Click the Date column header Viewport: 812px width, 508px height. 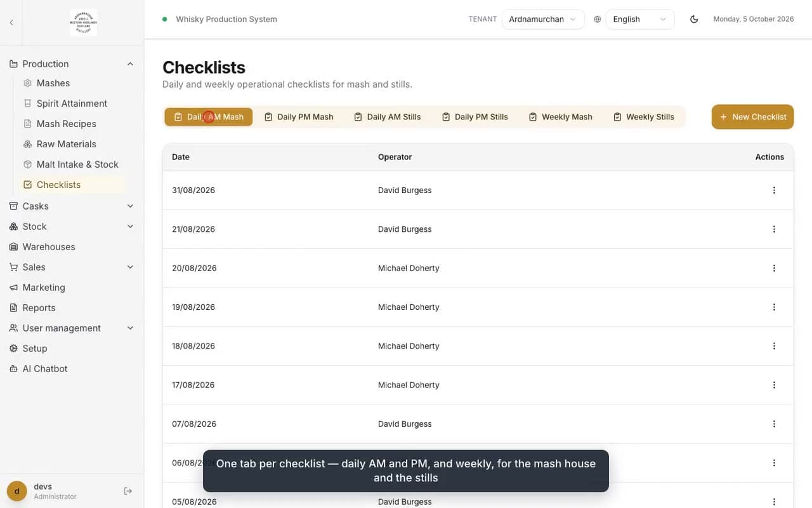coord(181,157)
